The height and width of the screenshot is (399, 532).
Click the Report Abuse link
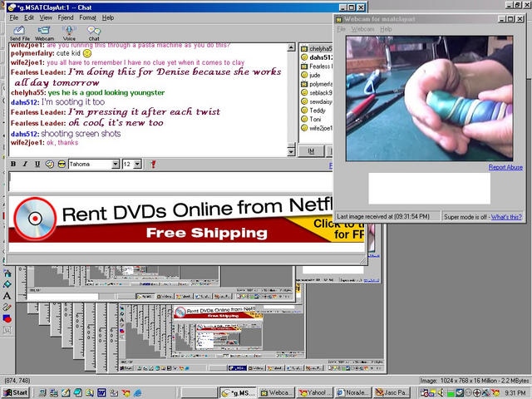[x=505, y=167]
